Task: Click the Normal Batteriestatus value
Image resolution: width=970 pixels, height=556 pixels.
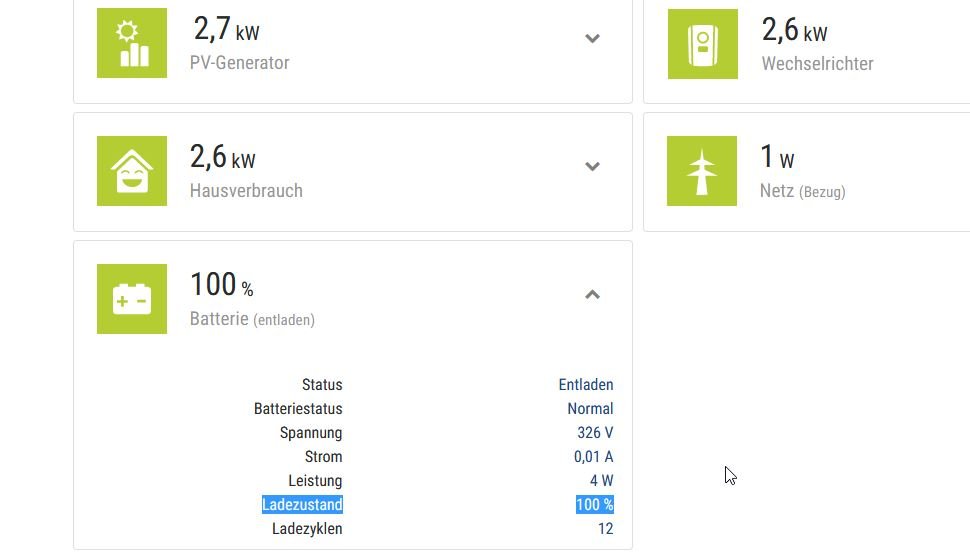Action: coord(590,409)
